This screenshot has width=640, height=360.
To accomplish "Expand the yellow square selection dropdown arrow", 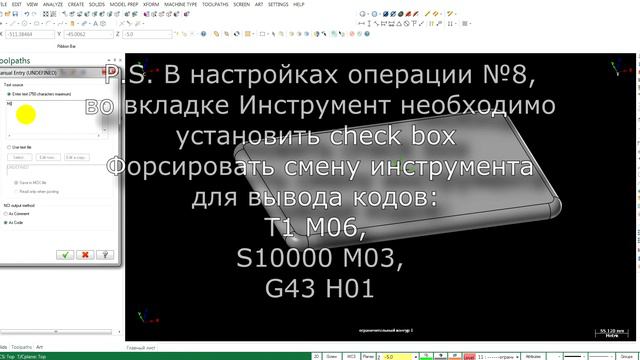I will click(253, 34).
